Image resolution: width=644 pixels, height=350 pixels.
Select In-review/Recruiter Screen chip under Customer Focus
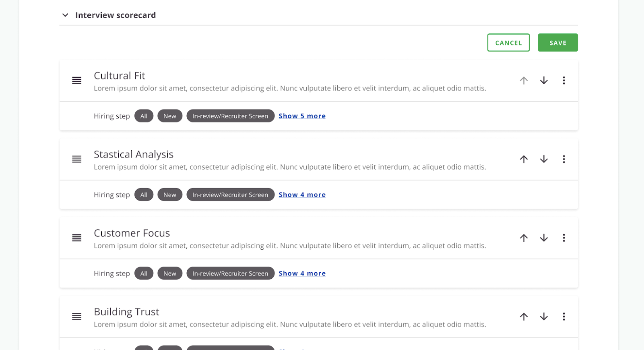(x=230, y=273)
